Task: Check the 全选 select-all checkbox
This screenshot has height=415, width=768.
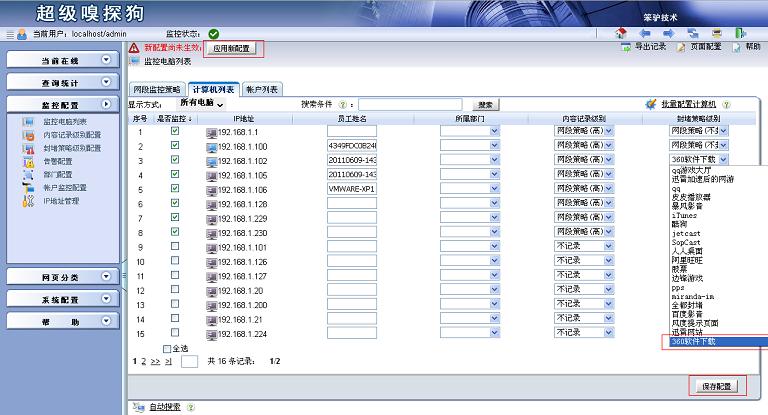Action: (x=168, y=348)
